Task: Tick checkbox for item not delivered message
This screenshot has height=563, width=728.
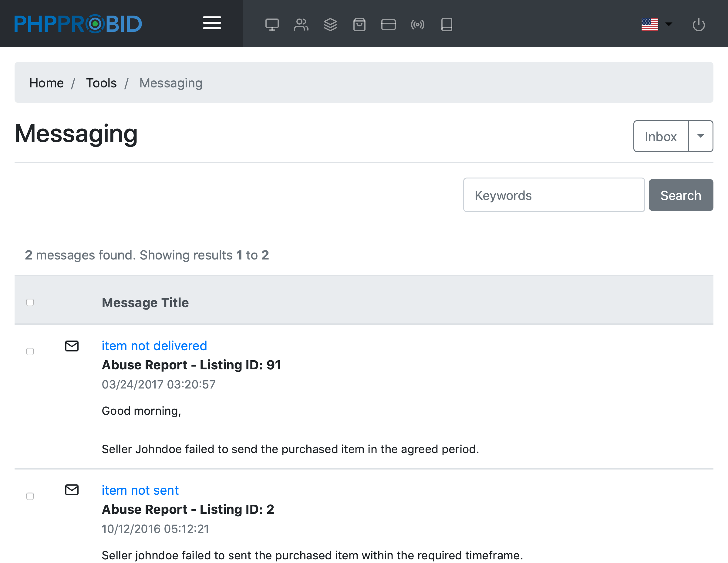Action: click(30, 351)
